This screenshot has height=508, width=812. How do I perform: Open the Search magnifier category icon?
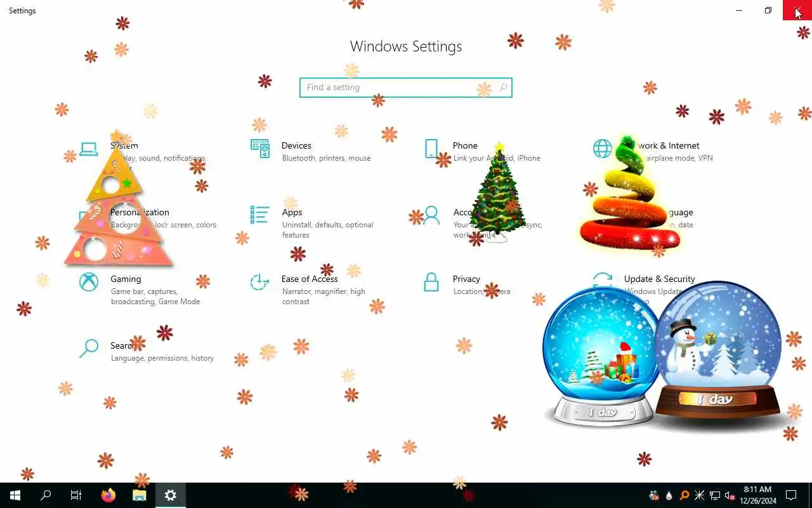(89, 348)
